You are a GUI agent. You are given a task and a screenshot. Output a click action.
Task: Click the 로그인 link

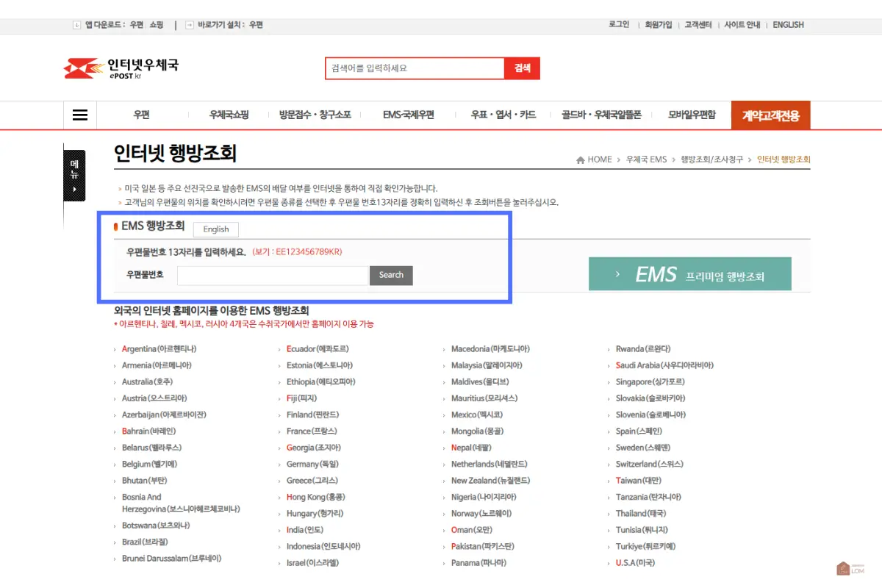click(x=618, y=24)
